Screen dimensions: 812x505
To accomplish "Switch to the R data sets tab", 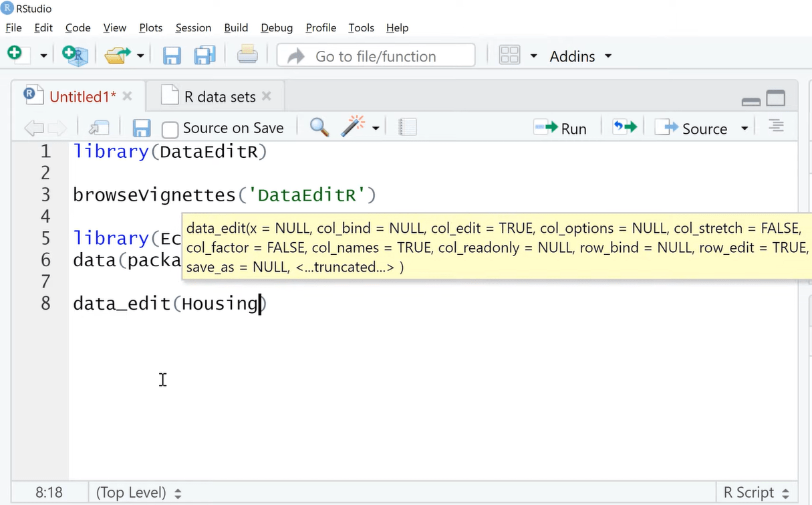I will pyautogui.click(x=220, y=96).
